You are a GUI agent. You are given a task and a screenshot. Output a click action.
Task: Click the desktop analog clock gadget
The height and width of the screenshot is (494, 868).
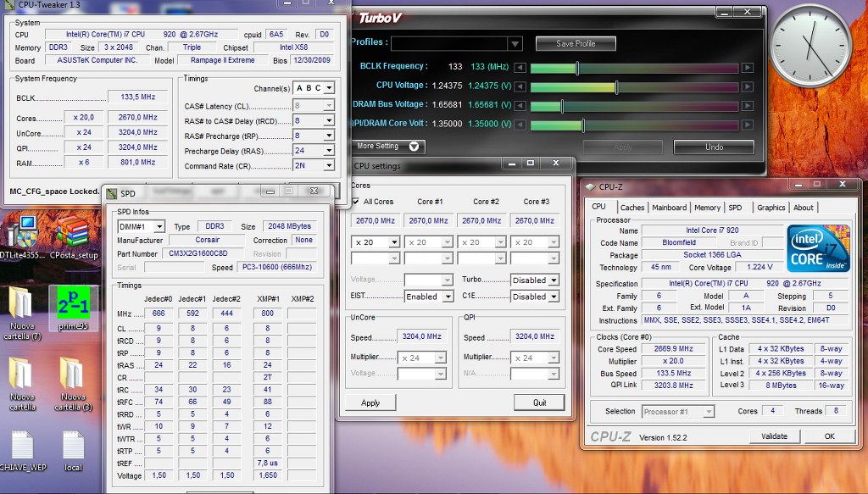[x=811, y=46]
